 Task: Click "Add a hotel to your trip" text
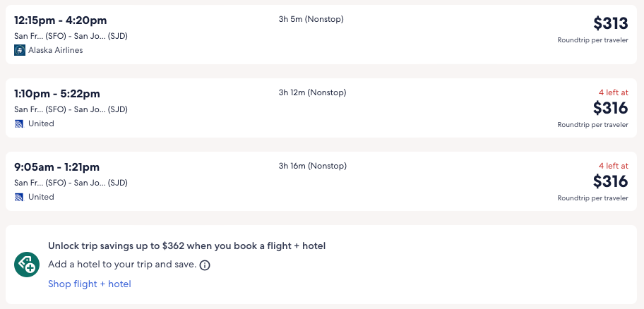point(122,265)
